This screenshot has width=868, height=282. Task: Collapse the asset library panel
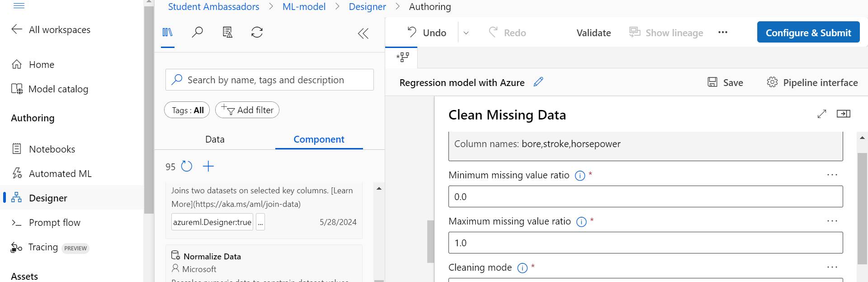pos(363,33)
